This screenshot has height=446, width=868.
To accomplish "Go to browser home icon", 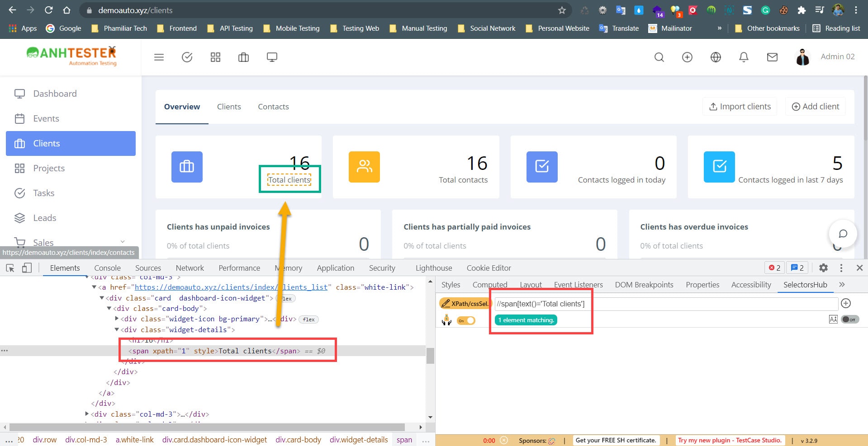I will (66, 10).
